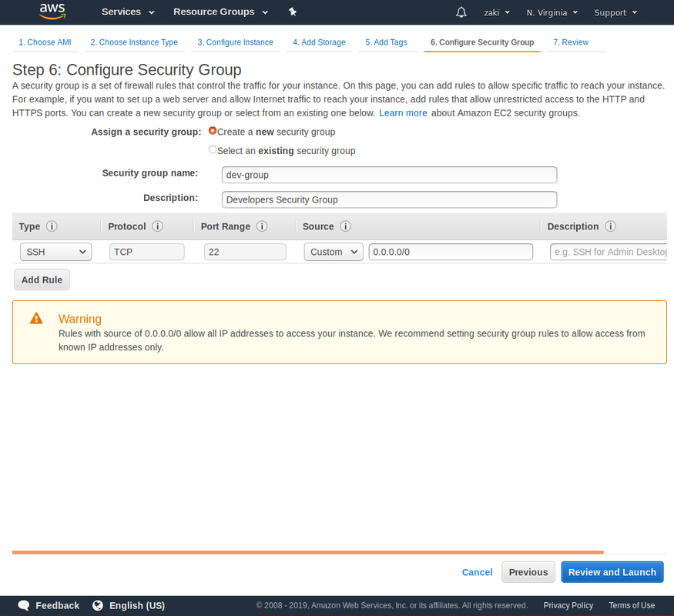Select an existing security group option
Image resolution: width=674 pixels, height=616 pixels.
(x=212, y=149)
